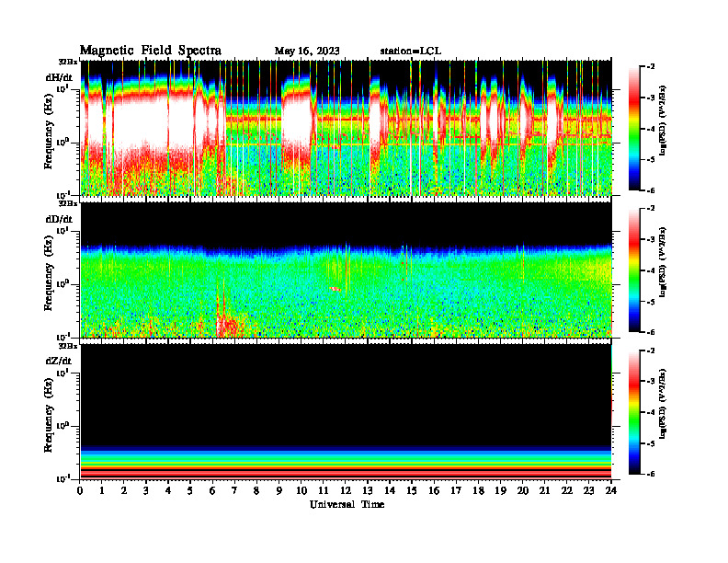Click the "Universal Time" axis title
Viewport: 728px width, 563px height.
[347, 504]
